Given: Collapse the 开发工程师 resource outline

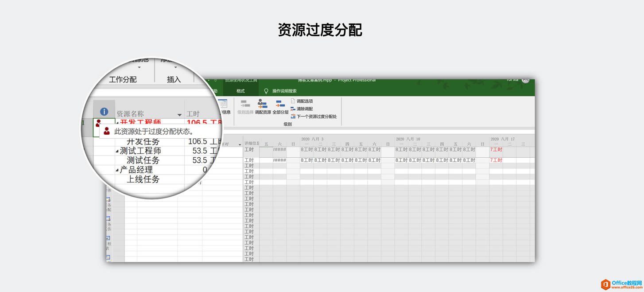Looking at the screenshot, I should [x=117, y=123].
